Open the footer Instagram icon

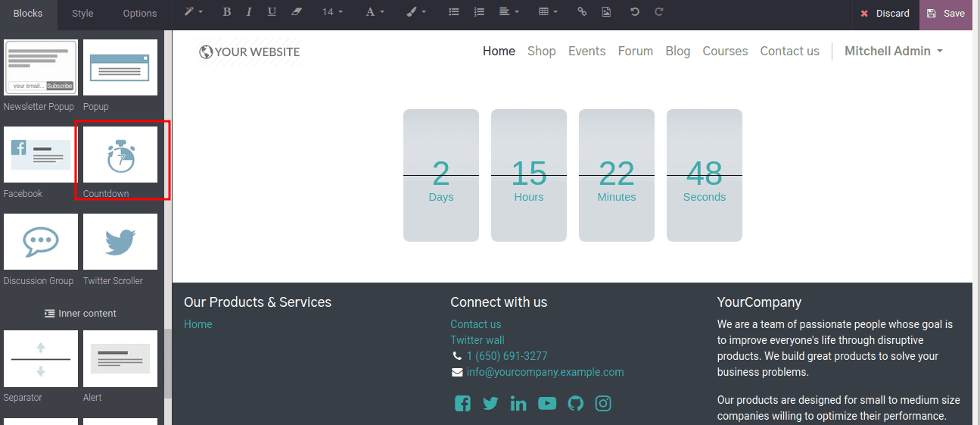point(603,404)
